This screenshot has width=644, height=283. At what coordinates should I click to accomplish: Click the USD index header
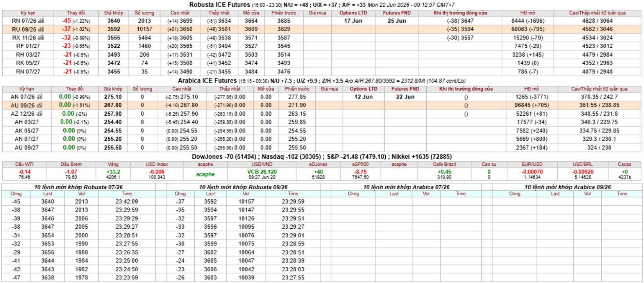[x=157, y=165]
